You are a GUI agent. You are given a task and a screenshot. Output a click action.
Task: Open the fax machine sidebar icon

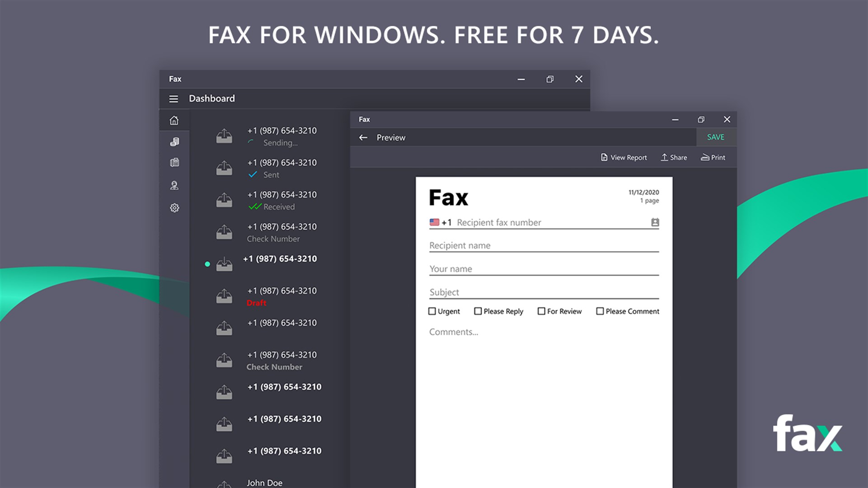coord(174,163)
